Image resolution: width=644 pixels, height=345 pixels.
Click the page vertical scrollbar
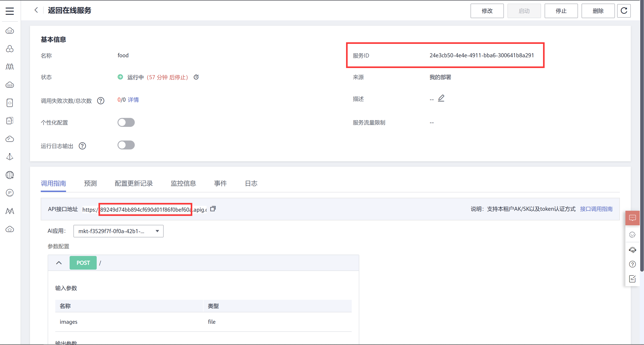click(642, 135)
